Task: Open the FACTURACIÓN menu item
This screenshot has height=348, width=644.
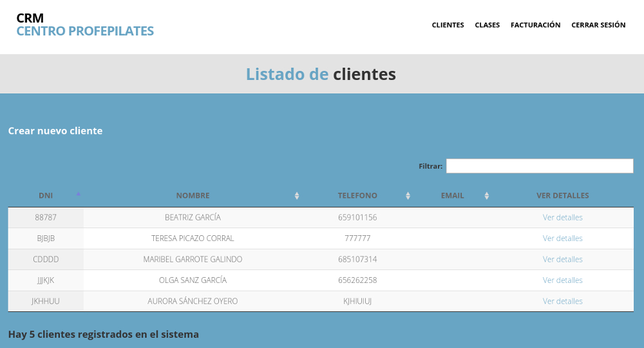Action: point(535,25)
